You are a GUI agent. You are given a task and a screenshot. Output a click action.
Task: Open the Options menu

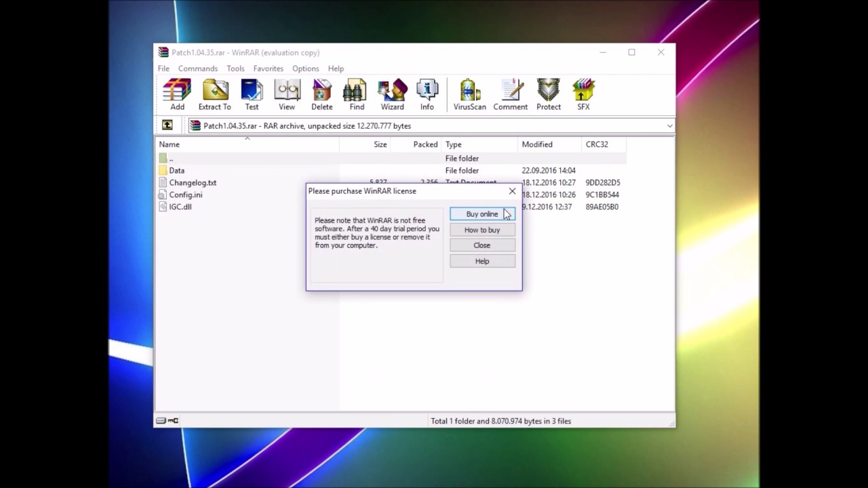coord(306,68)
